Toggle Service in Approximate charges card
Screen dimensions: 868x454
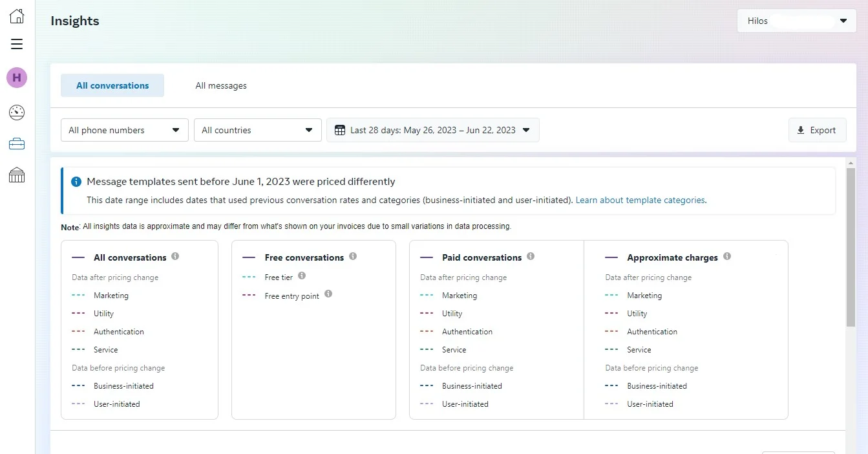pos(628,350)
